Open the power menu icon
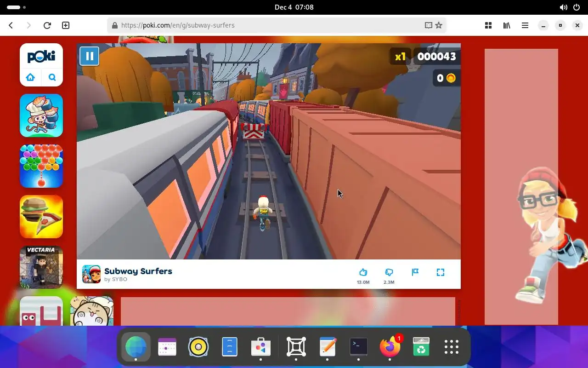This screenshot has width=588, height=368. click(x=577, y=7)
